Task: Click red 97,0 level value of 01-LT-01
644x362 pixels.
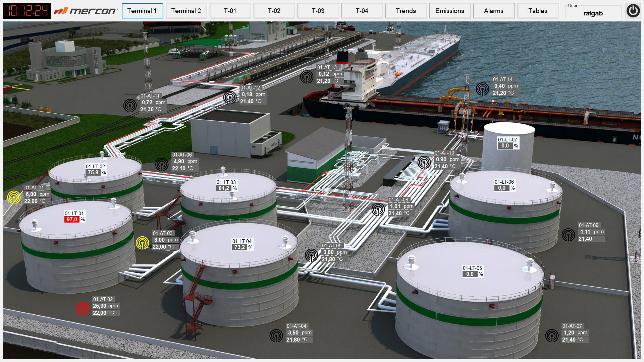Action: (x=72, y=220)
